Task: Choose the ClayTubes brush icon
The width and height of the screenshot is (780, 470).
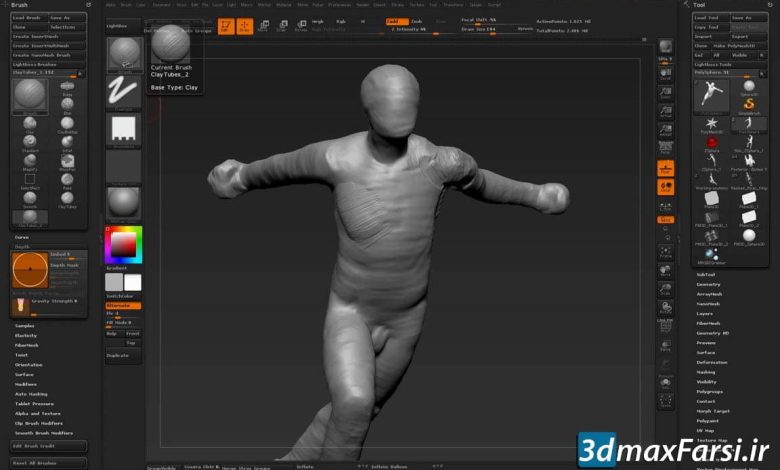Action: 67,198
